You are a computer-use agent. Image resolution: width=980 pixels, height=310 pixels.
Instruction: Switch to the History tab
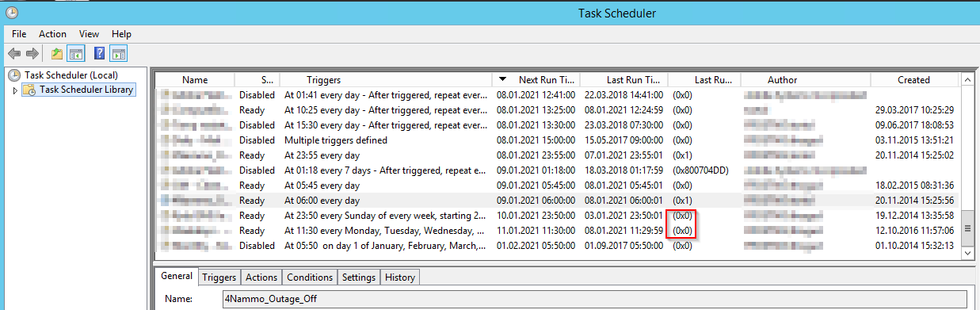pyautogui.click(x=399, y=277)
